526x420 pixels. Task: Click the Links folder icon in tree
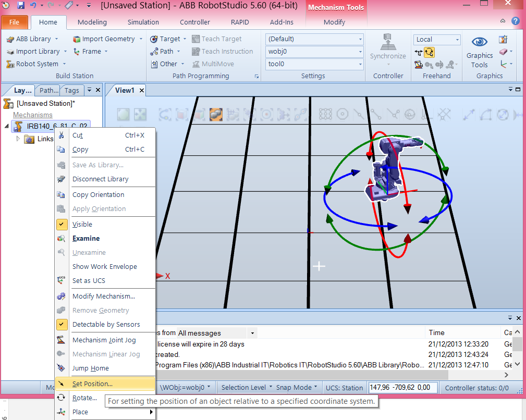(x=29, y=139)
